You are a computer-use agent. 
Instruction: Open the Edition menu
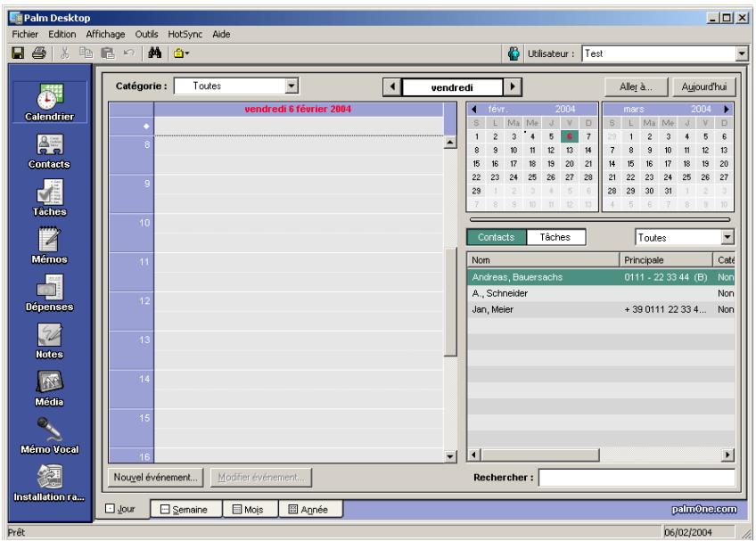(x=62, y=34)
